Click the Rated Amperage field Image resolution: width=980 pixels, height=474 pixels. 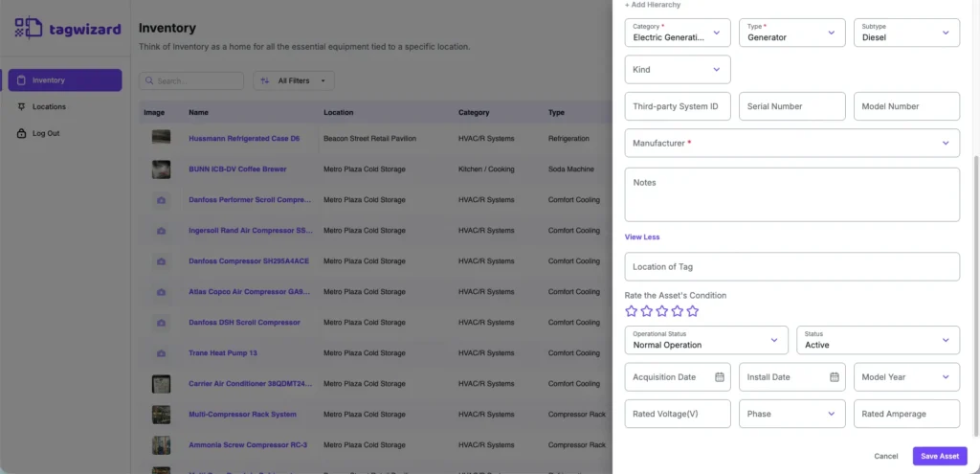[x=907, y=414]
